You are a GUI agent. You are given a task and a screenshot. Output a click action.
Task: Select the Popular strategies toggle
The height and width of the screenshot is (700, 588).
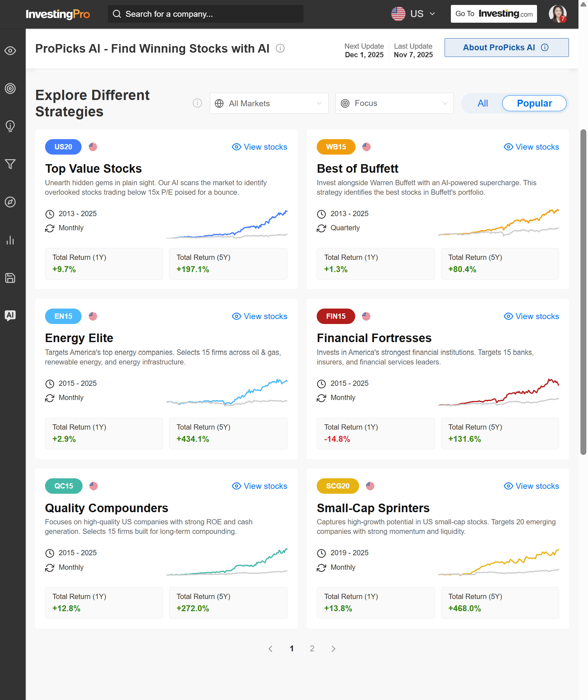(x=534, y=103)
